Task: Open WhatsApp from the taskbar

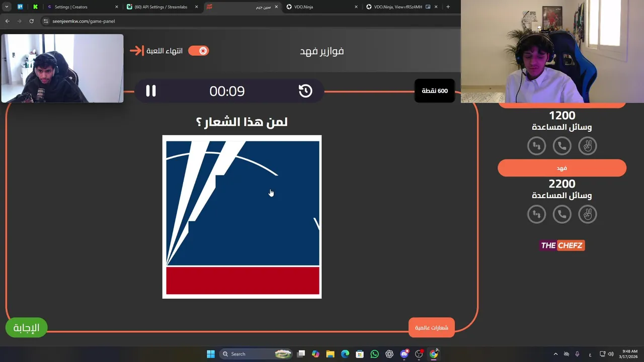Action: (374, 354)
